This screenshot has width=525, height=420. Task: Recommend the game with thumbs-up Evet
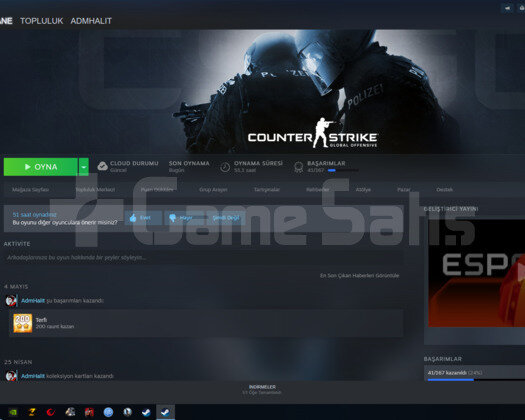pyautogui.click(x=143, y=218)
